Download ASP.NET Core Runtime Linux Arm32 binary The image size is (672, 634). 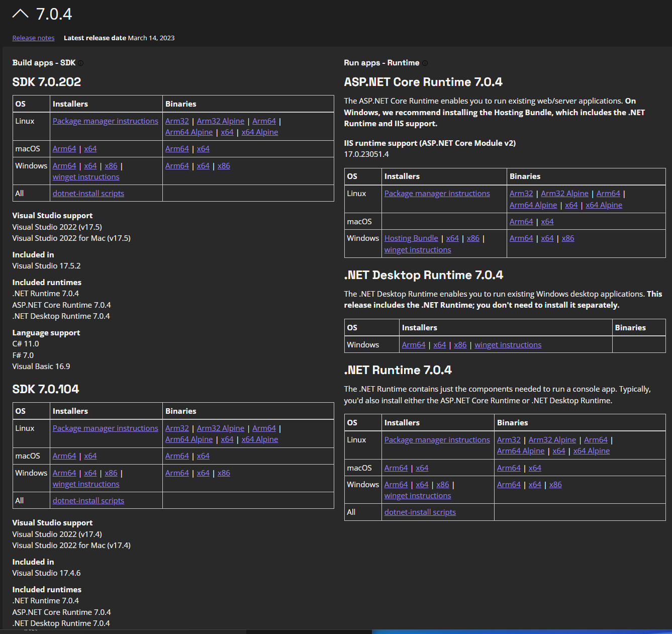point(521,194)
